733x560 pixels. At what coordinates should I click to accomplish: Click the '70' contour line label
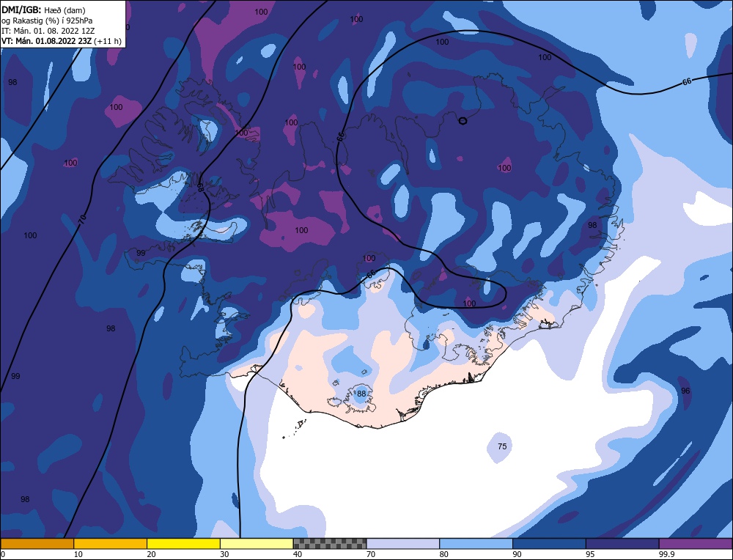[x=82, y=220]
